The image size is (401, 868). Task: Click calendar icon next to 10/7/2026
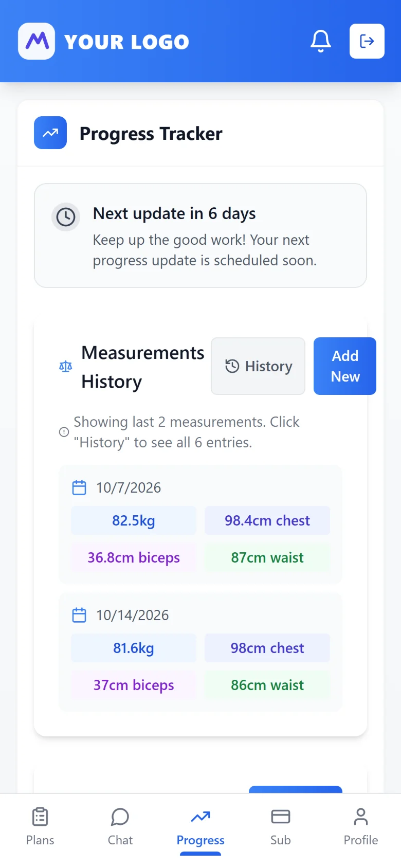pos(79,487)
